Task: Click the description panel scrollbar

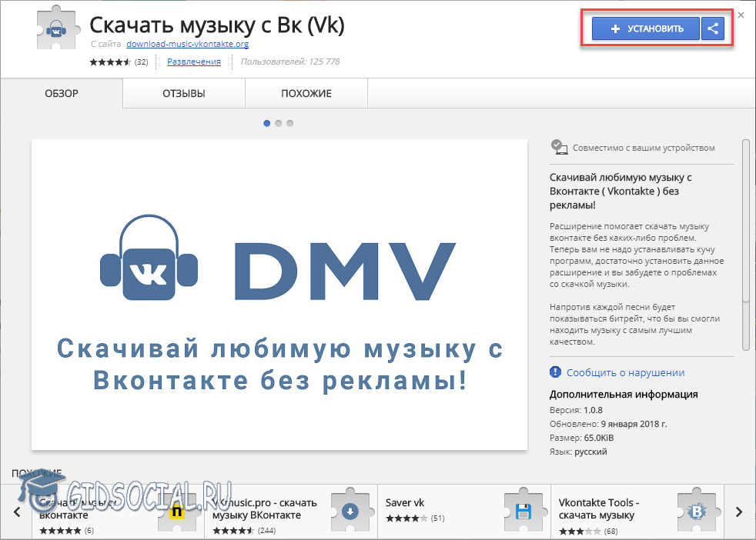Action: [x=745, y=223]
